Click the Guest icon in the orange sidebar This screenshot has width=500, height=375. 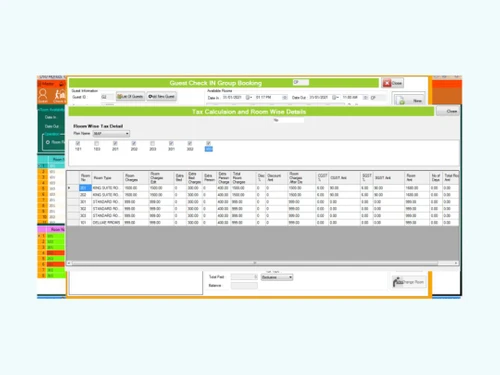click(x=43, y=95)
